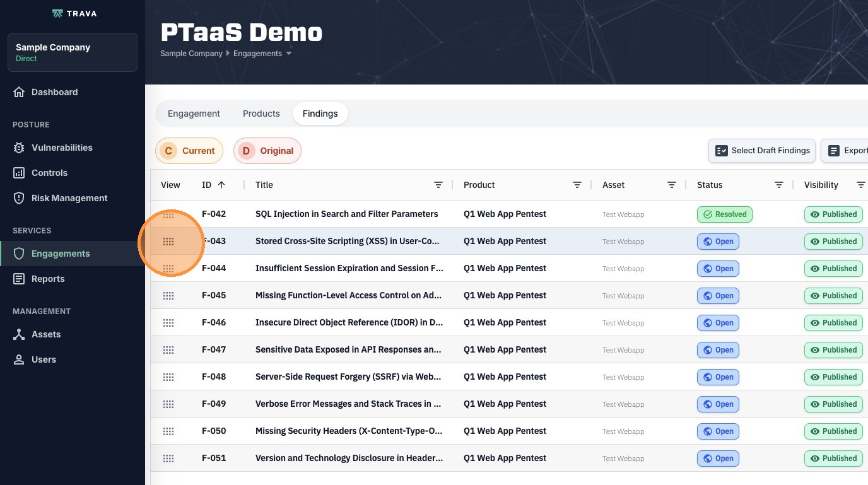The width and height of the screenshot is (868, 485).
Task: Open Dashboard from the sidebar home icon
Action: pyautogui.click(x=19, y=92)
